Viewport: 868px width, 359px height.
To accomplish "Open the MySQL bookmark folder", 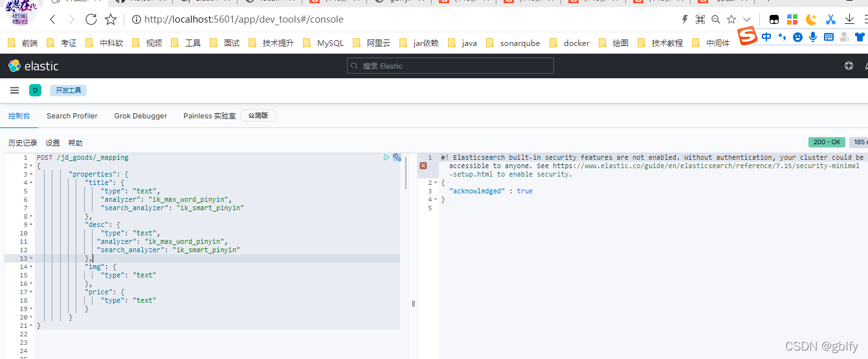I will point(324,43).
